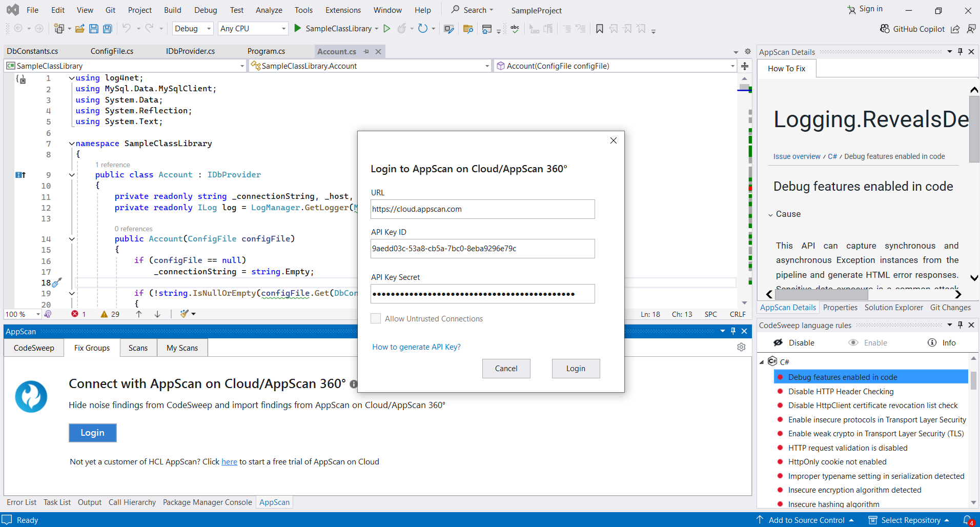
Task: Switch to My Scans tab
Action: pyautogui.click(x=182, y=348)
